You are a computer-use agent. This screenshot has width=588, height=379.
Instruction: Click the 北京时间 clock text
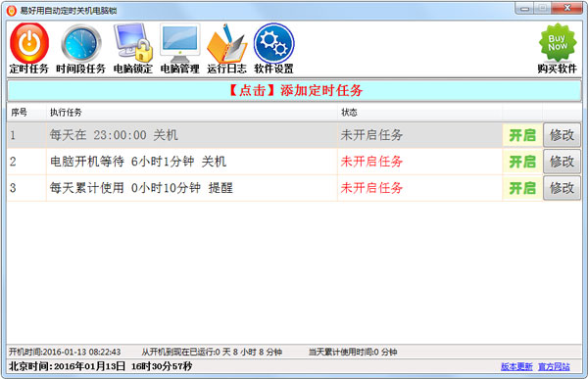[101, 366]
